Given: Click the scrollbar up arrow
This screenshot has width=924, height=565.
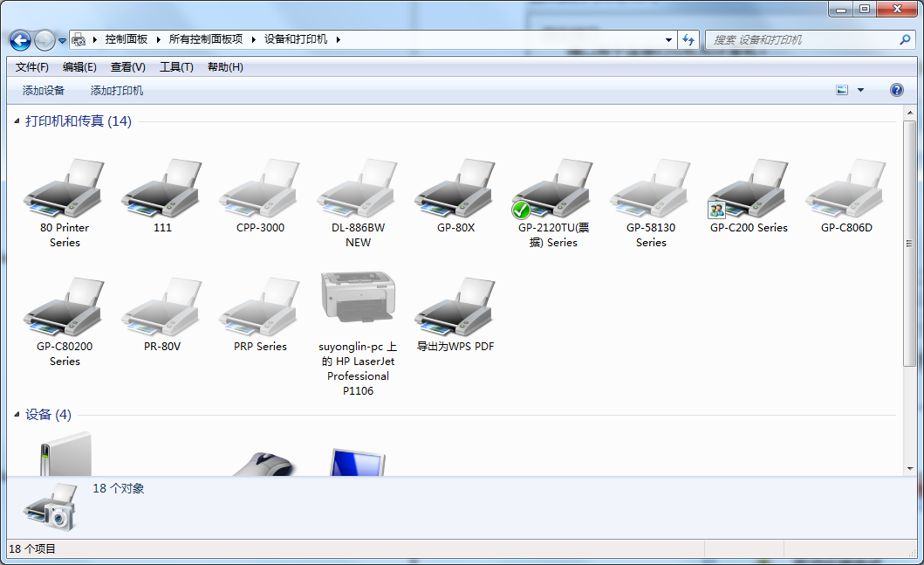Looking at the screenshot, I should (x=909, y=112).
